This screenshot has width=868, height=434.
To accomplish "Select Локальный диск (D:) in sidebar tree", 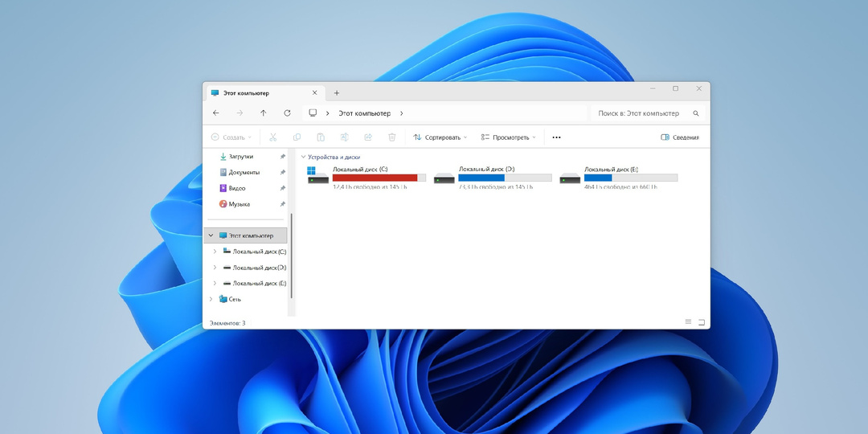I will pos(255,268).
